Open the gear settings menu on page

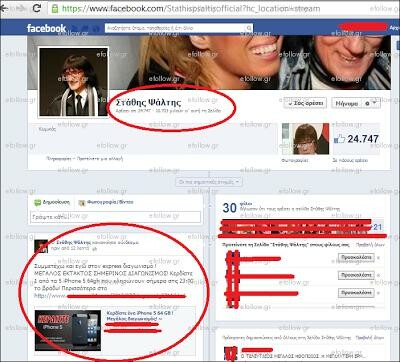click(371, 104)
